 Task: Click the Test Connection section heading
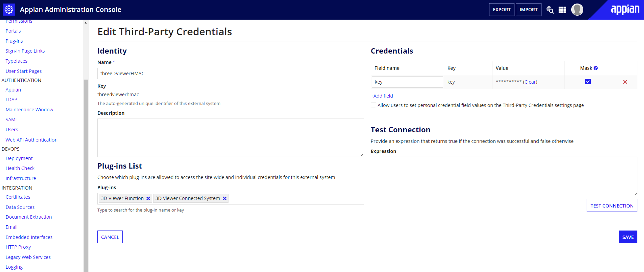400,130
